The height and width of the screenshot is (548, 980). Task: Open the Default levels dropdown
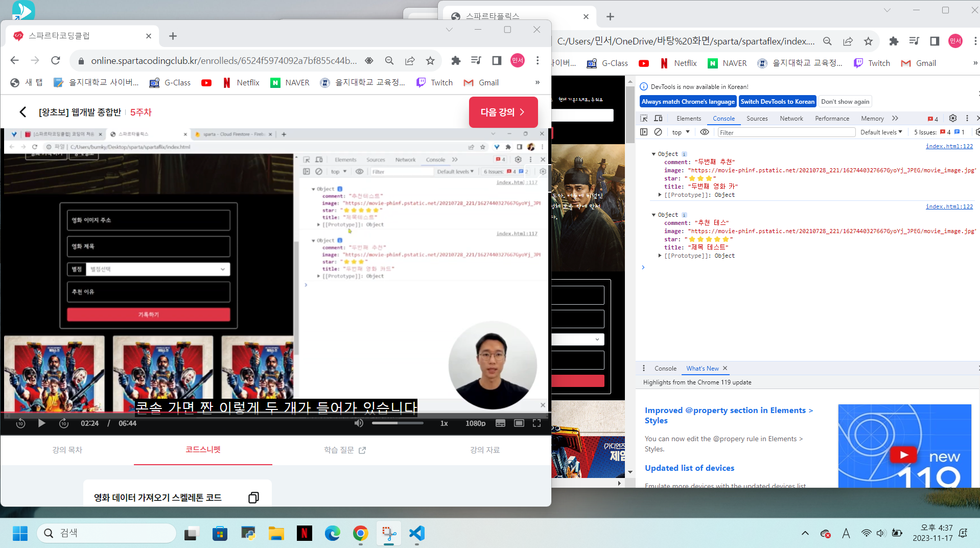point(881,132)
